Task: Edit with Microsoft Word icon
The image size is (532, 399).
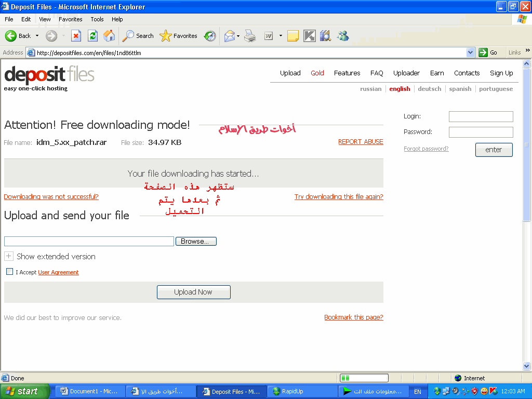Action: click(x=269, y=36)
